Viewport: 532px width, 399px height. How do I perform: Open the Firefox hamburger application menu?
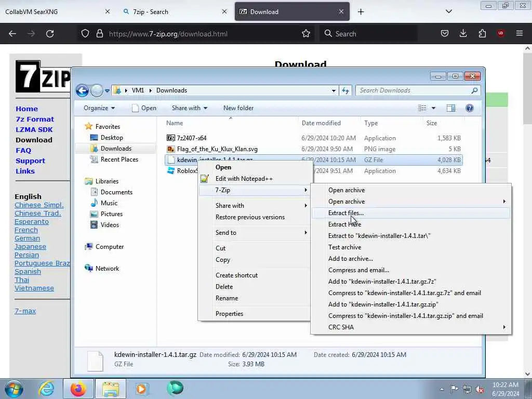click(519, 34)
